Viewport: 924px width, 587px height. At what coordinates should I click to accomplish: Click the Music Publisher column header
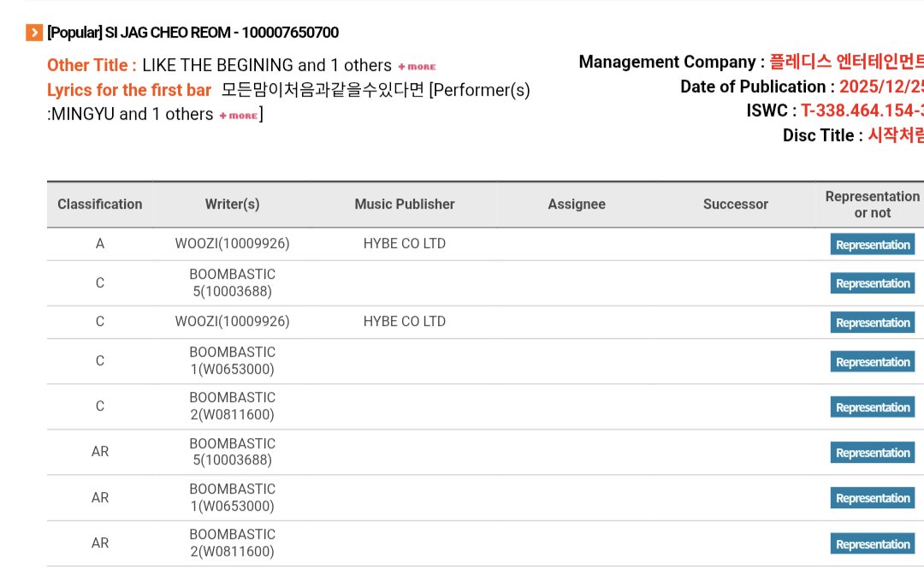click(x=404, y=205)
